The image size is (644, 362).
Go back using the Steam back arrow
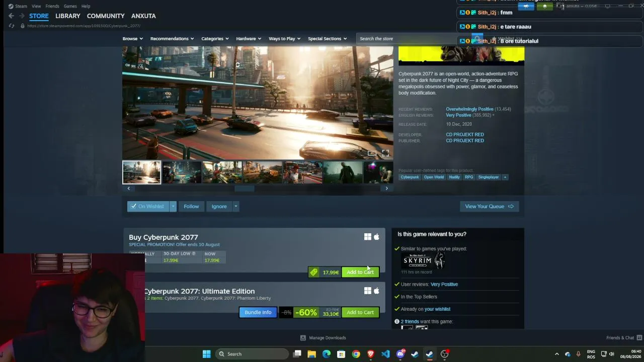pyautogui.click(x=11, y=16)
